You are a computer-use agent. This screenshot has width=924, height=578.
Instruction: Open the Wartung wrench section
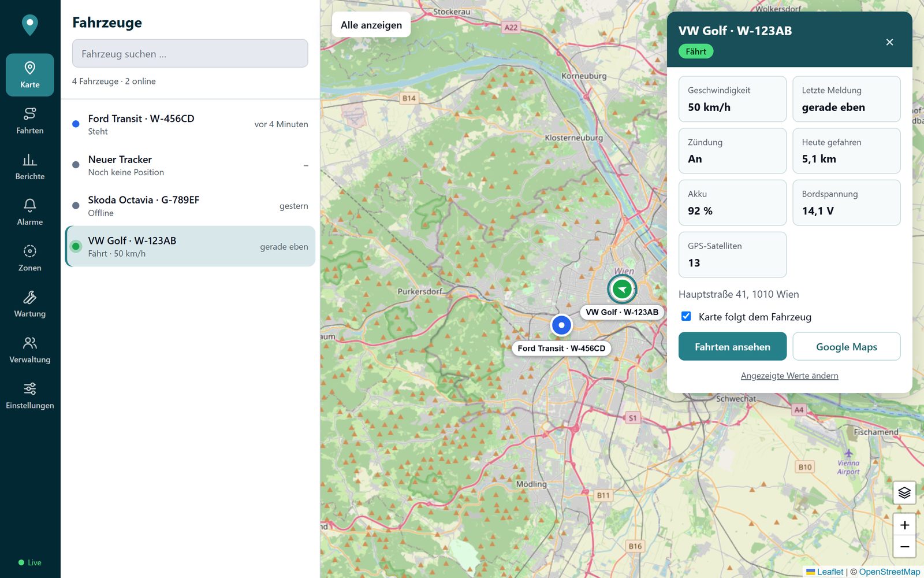pyautogui.click(x=30, y=304)
